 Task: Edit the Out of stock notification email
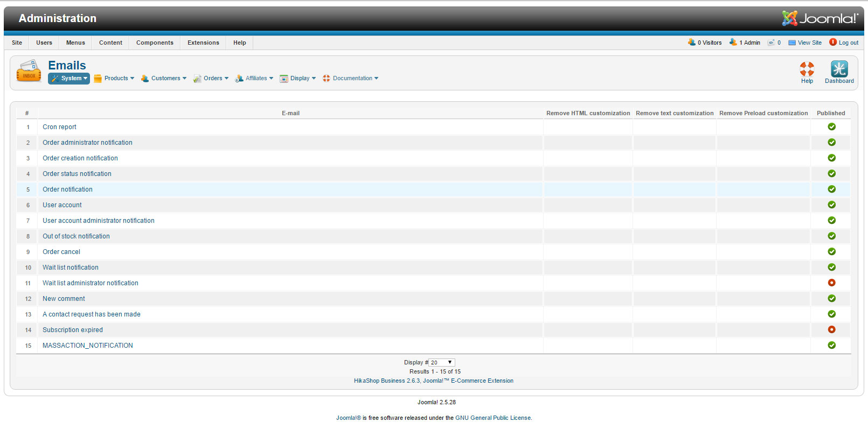(76, 236)
